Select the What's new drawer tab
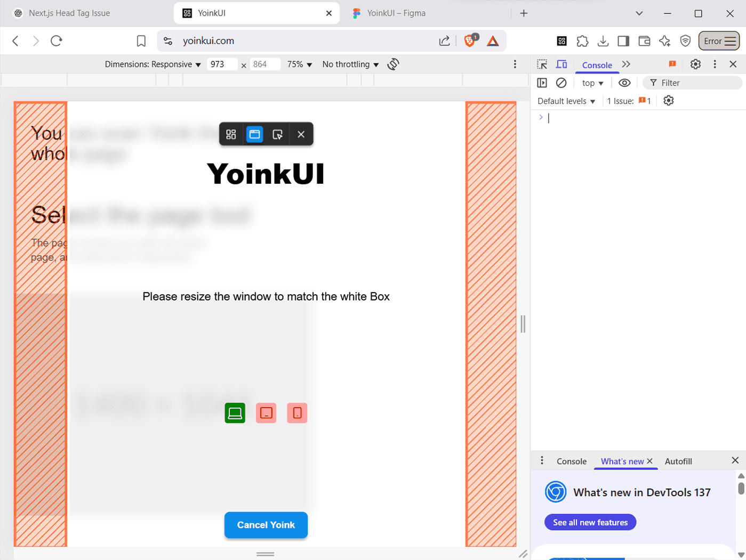Viewport: 746px width, 560px height. pyautogui.click(x=622, y=461)
